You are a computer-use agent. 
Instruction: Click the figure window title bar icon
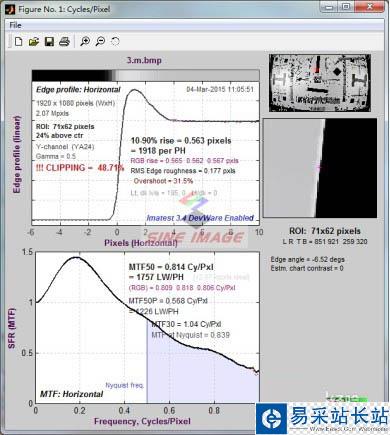(x=10, y=9)
